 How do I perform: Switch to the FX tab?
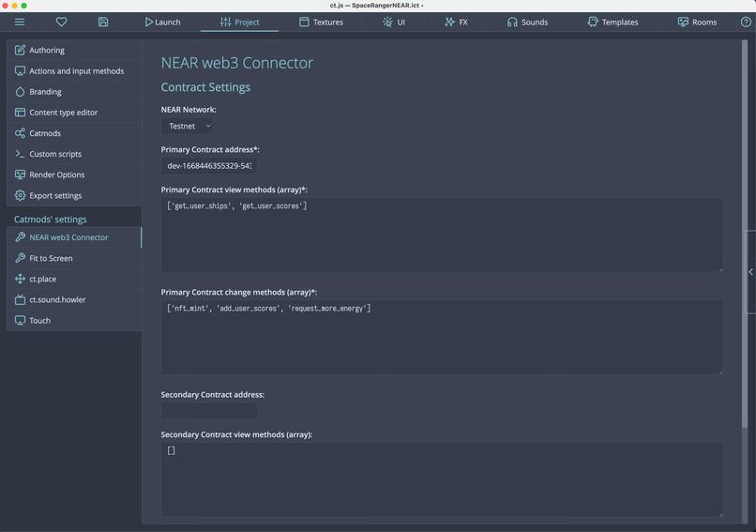click(456, 22)
